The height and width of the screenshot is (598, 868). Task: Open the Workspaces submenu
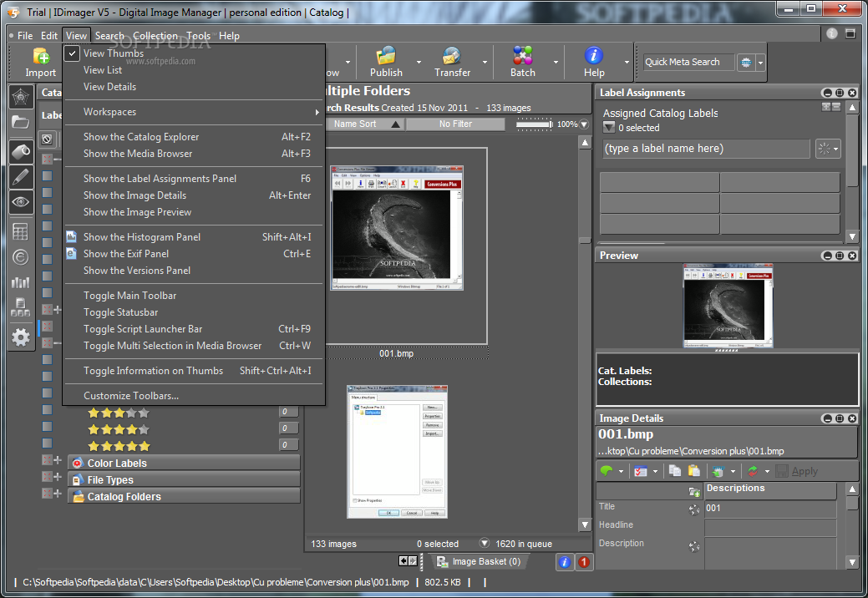(x=194, y=112)
